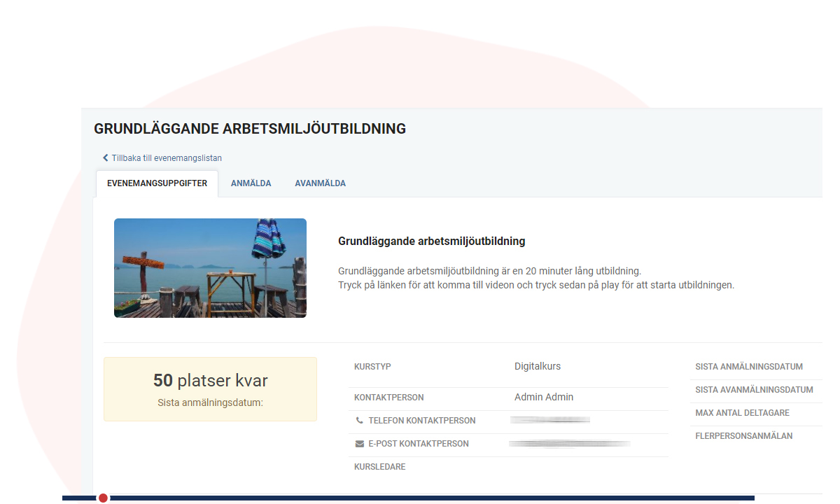The width and height of the screenshot is (840, 504).
Task: Click the KURSTYP value 'Digitalkurs'
Action: point(538,366)
